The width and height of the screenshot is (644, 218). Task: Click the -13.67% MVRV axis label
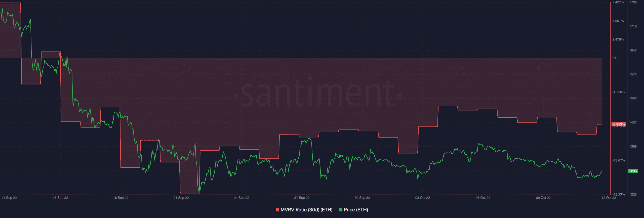pos(619,160)
